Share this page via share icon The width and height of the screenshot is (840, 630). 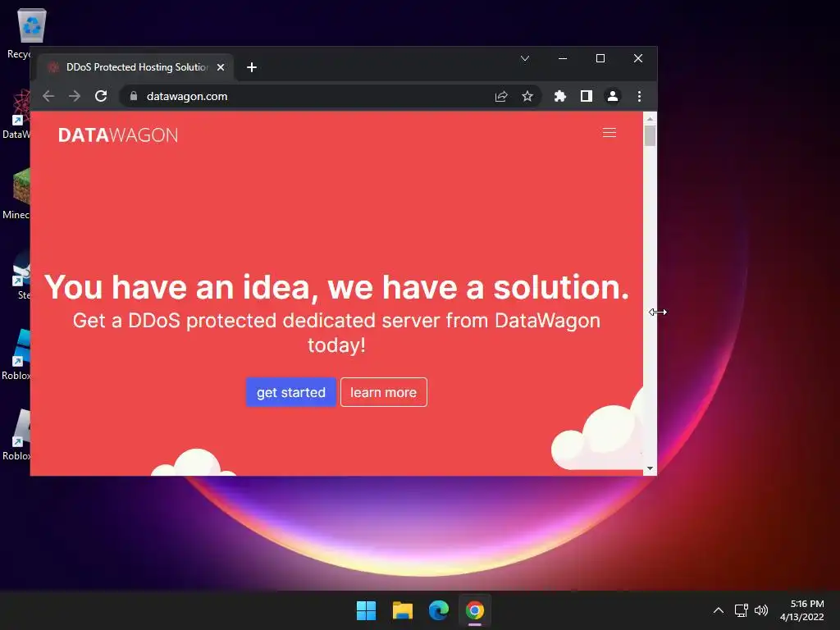(501, 96)
